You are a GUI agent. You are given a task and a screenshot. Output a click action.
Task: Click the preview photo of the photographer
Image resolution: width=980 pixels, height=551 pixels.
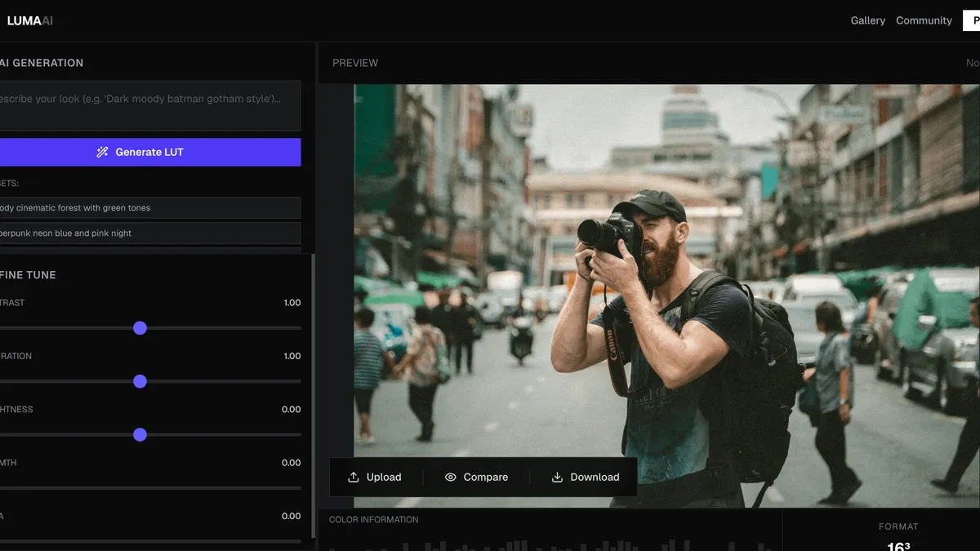[x=666, y=295]
